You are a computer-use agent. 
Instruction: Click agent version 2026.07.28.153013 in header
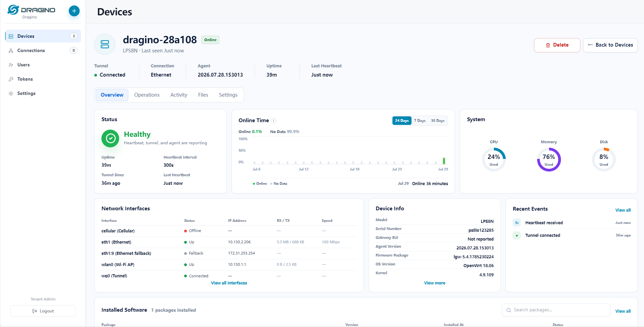220,75
